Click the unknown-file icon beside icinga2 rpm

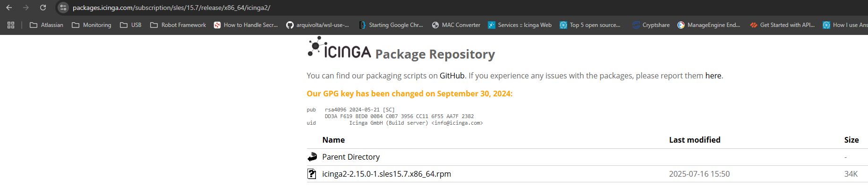pos(312,174)
